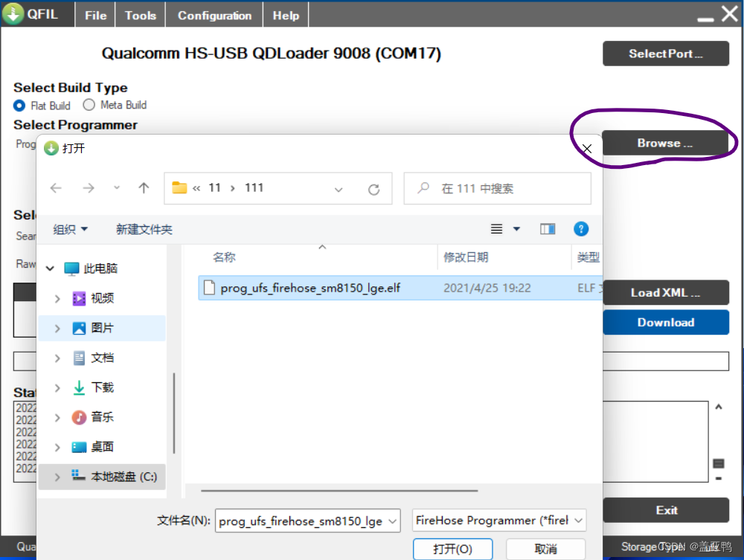Open the Help menu
This screenshot has height=560, width=744.
point(286,15)
